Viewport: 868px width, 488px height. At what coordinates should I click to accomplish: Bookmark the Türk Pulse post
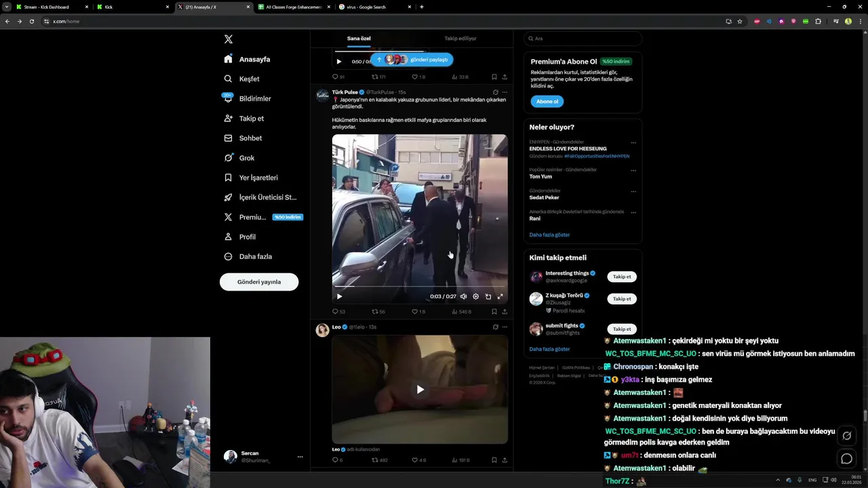pos(494,312)
